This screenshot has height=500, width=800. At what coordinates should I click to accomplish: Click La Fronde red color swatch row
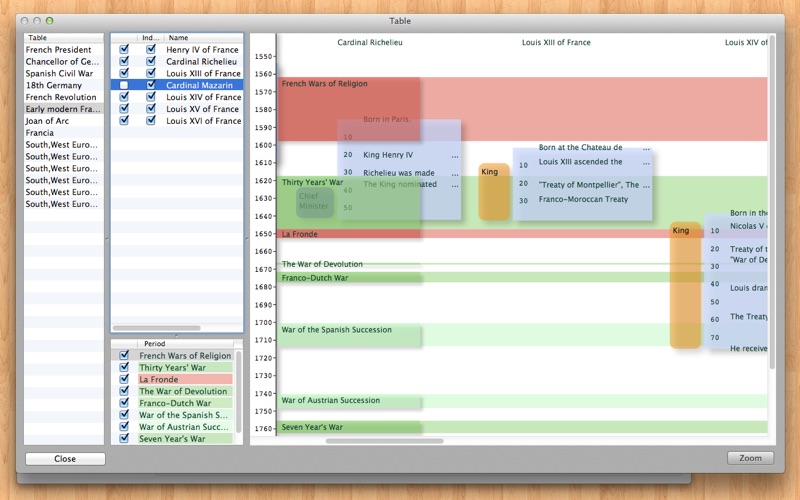(x=186, y=379)
